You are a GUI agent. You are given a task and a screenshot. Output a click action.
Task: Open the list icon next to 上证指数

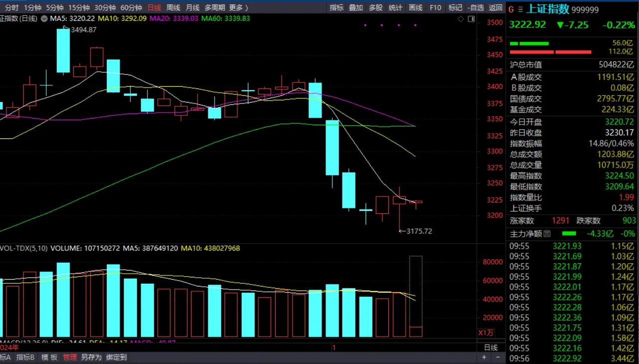[x=521, y=9]
